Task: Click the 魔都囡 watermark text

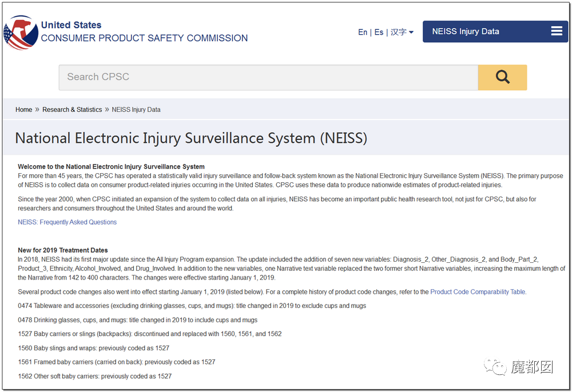Action: point(532,367)
